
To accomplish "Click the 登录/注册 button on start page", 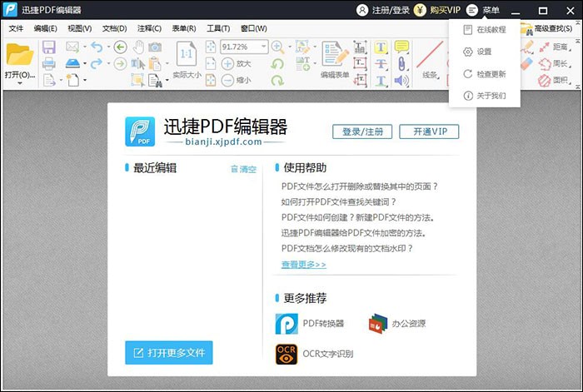I will click(x=362, y=131).
